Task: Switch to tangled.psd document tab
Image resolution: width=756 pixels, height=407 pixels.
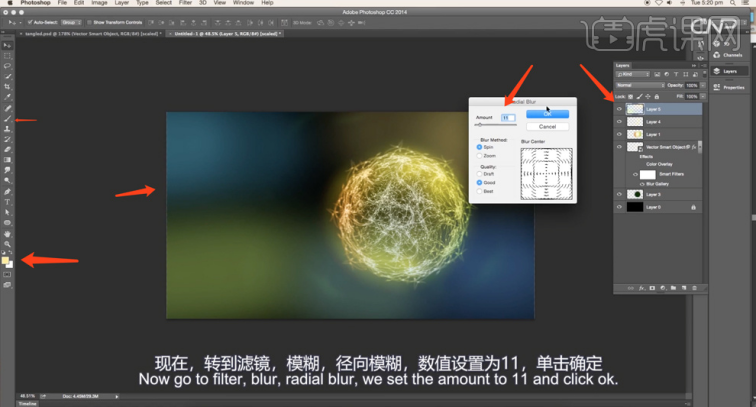Action: 91,34
